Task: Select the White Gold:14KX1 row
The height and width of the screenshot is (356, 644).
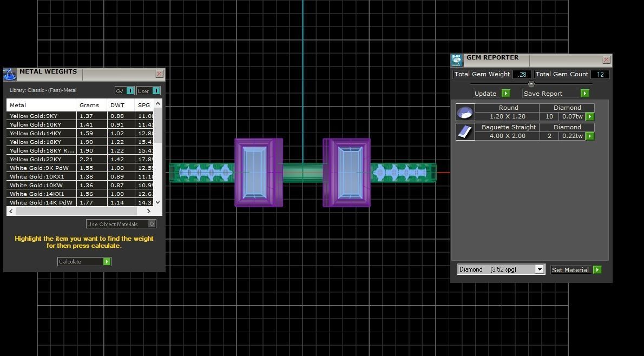Action: pyautogui.click(x=80, y=194)
